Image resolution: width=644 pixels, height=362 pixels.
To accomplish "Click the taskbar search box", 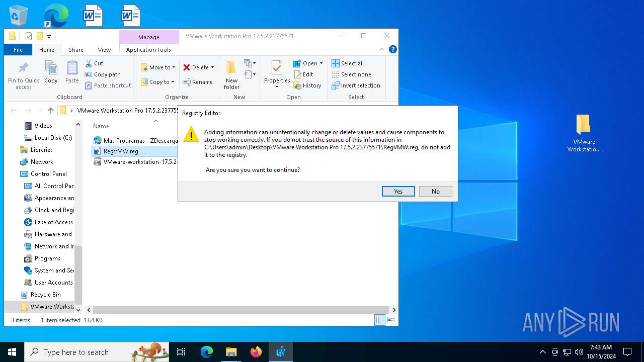I will tap(97, 352).
